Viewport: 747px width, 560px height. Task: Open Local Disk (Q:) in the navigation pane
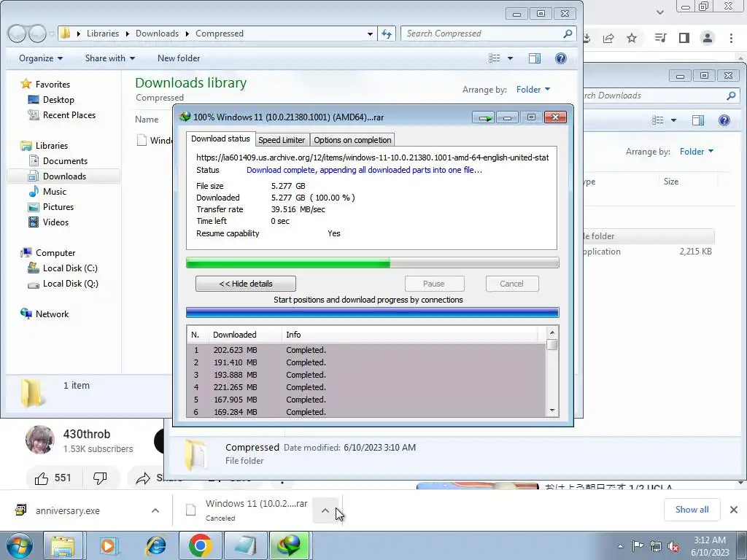click(x=70, y=284)
